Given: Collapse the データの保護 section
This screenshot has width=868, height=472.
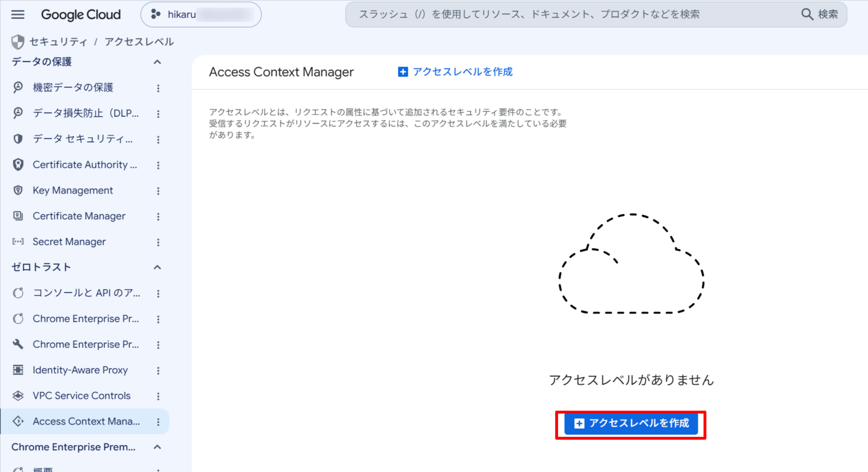Looking at the screenshot, I should [x=157, y=62].
